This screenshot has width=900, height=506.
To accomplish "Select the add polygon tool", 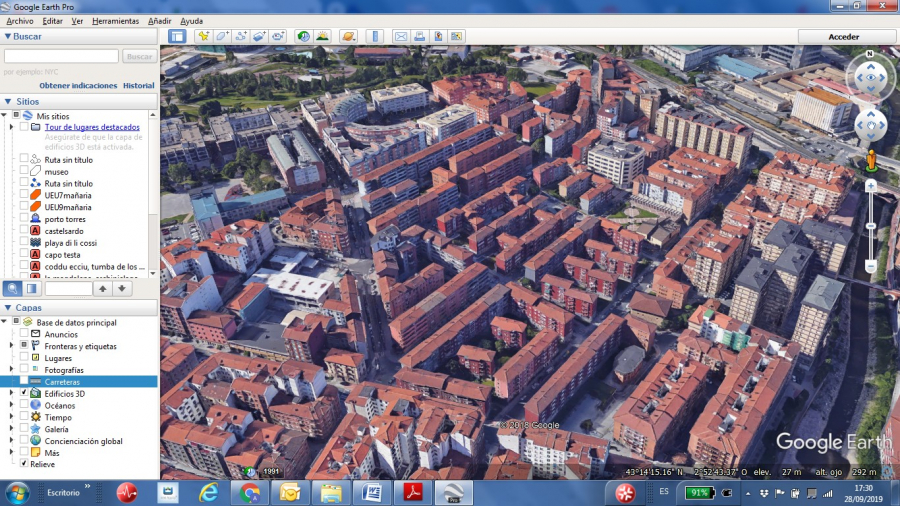I will click(222, 36).
